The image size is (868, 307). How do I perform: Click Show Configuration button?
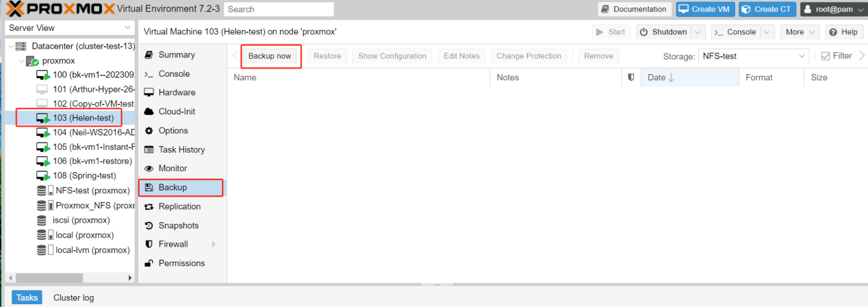(392, 56)
